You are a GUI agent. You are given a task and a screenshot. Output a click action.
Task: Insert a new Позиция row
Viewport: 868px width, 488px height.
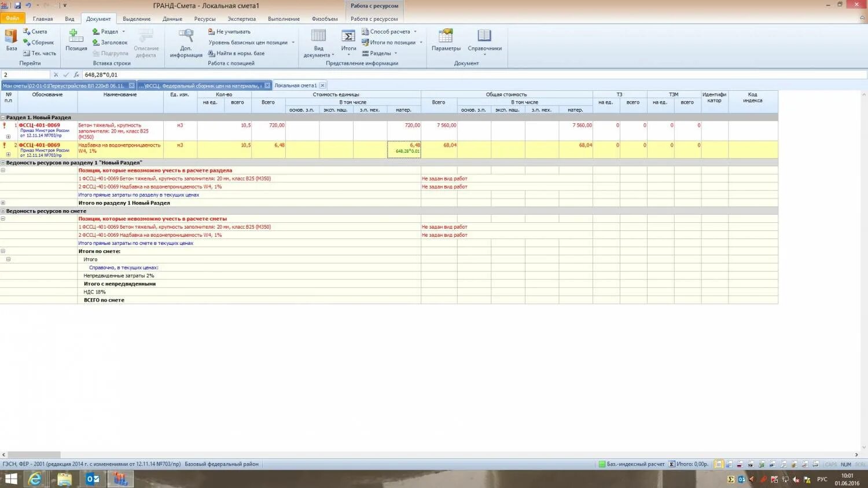coord(76,41)
